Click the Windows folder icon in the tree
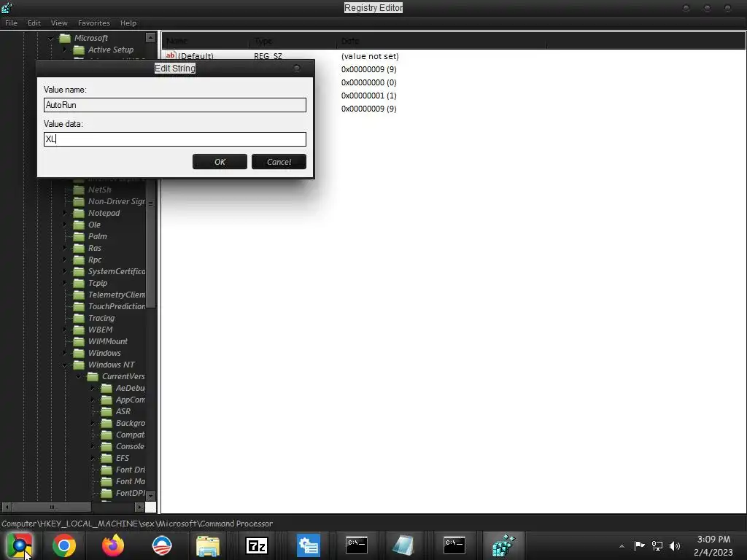747x560 pixels. click(79, 353)
